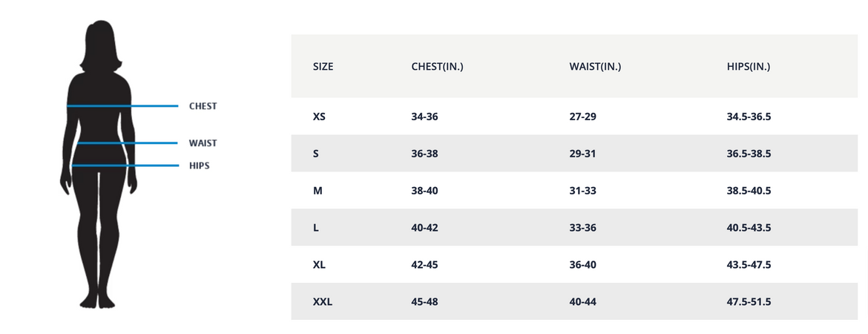
Task: Click the CHEST label beside the figure
Action: 203,106
